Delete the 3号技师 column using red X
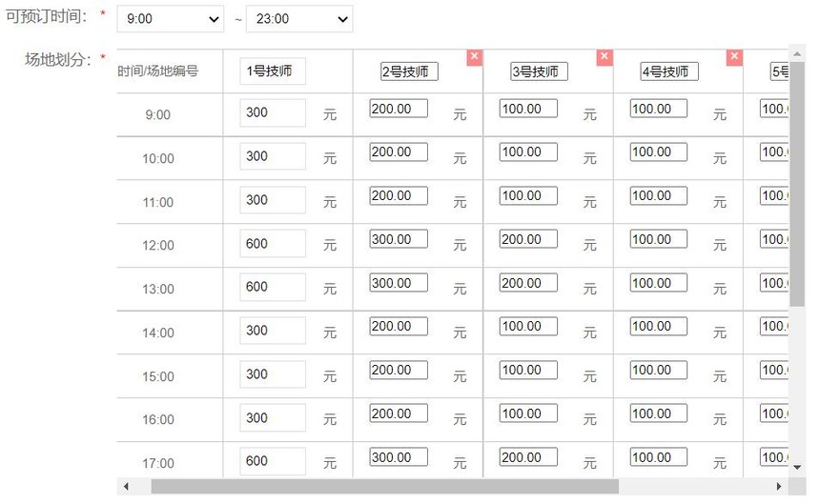This screenshot has width=820, height=504. tap(605, 57)
